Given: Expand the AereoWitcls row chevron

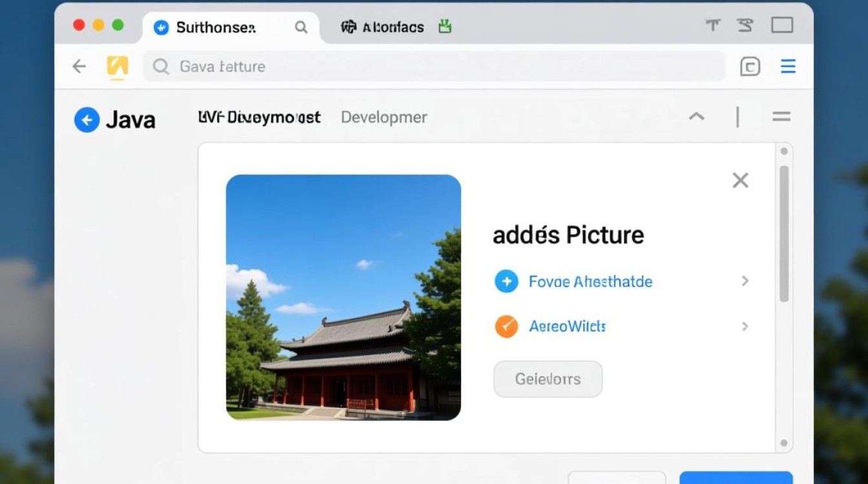Looking at the screenshot, I should coord(746,327).
